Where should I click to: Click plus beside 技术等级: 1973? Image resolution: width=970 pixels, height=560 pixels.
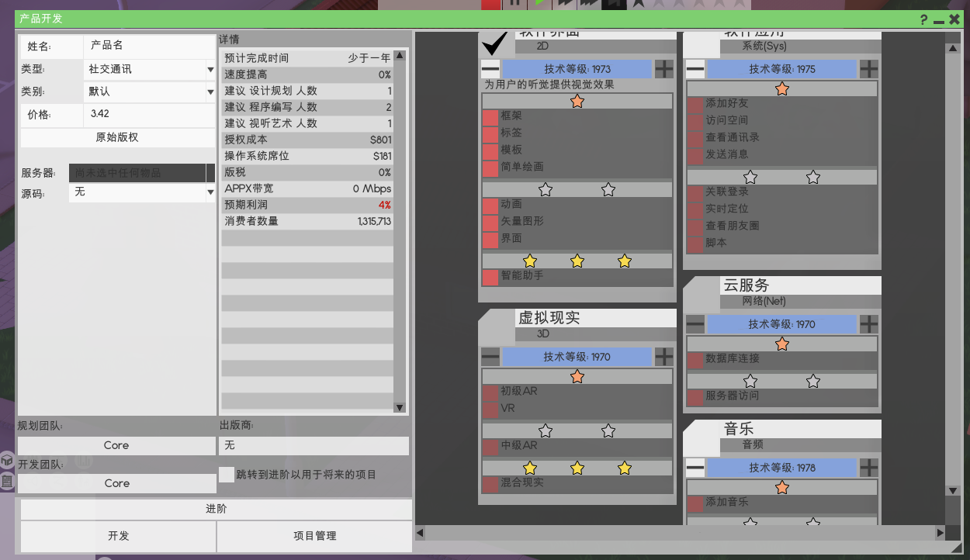pyautogui.click(x=663, y=69)
